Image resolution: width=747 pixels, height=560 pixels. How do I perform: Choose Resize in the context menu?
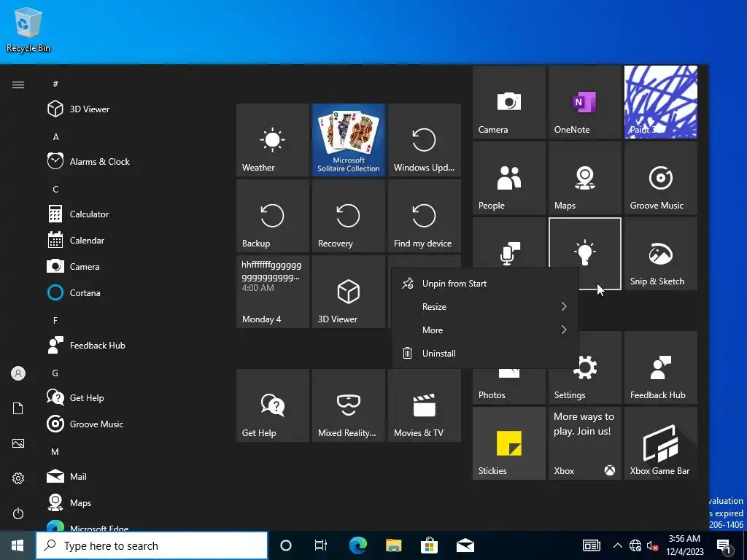485,307
